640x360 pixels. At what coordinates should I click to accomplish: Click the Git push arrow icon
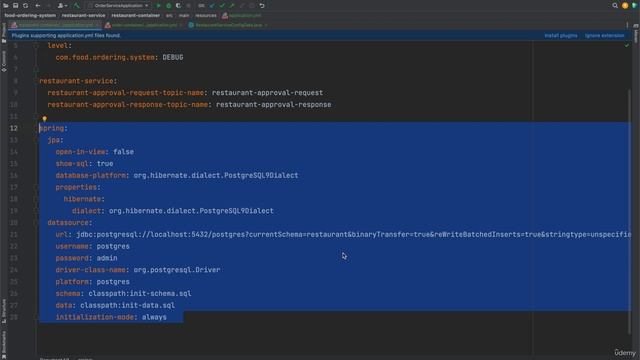pos(232,6)
